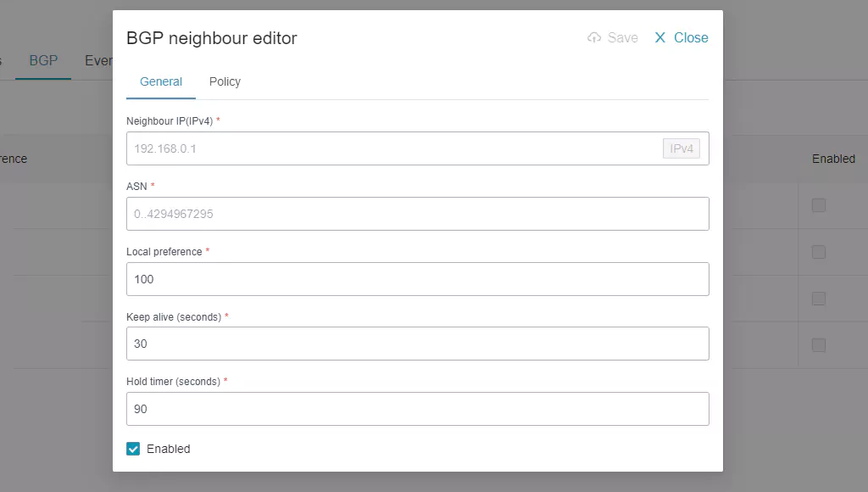Toggle fourth row's Enabled checkbox in table
Image resolution: width=868 pixels, height=492 pixels.
pyautogui.click(x=819, y=345)
